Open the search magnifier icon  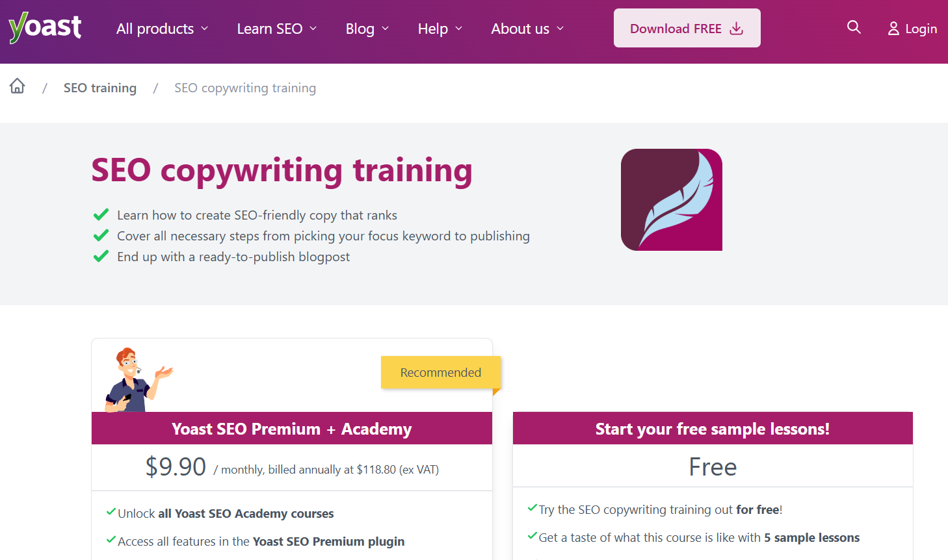(x=854, y=27)
